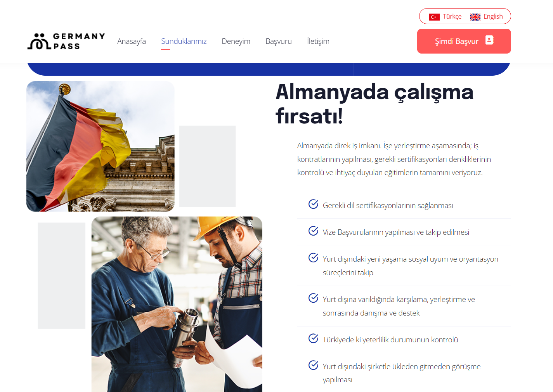Click checkmark icon beside Yurt dışındaki şirketle
This screenshot has height=392, width=553.
pos(313,365)
